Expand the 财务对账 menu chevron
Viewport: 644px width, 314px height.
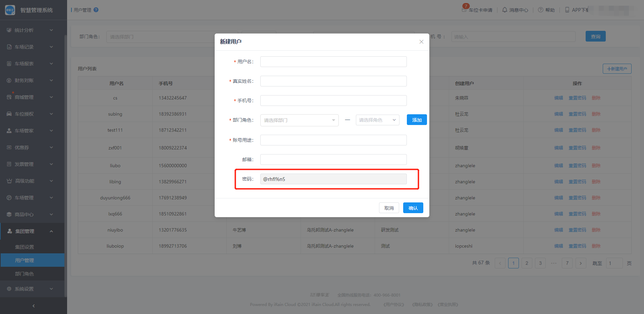pyautogui.click(x=51, y=80)
